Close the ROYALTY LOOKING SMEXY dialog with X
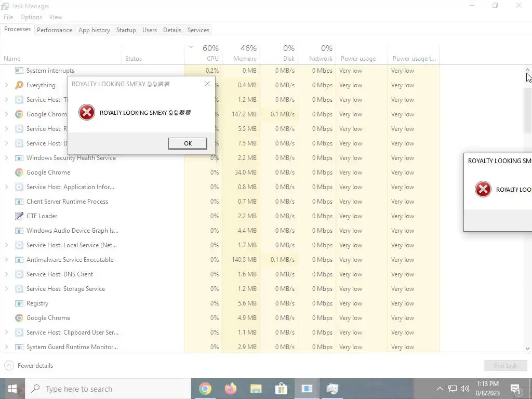 pos(207,84)
